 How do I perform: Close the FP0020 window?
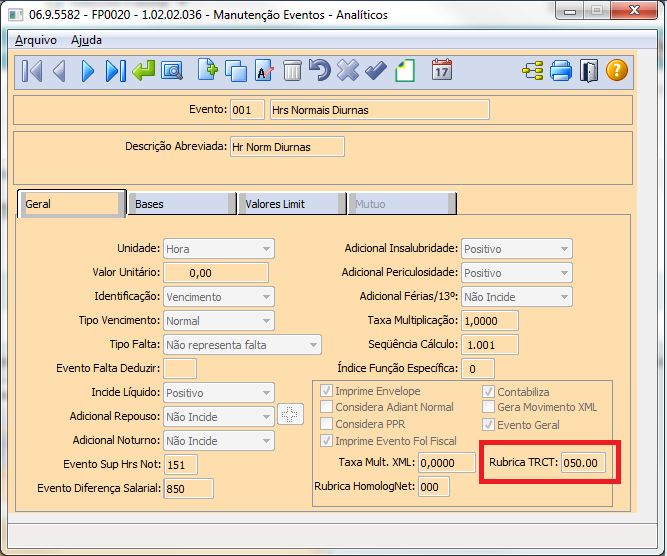click(634, 11)
